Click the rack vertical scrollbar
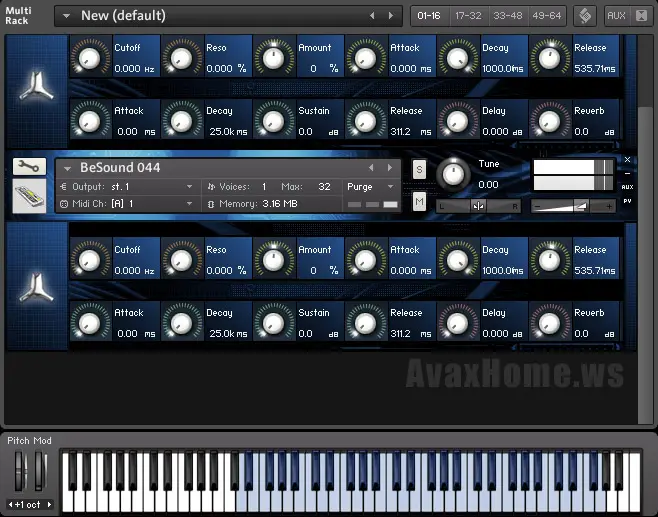 click(644, 264)
